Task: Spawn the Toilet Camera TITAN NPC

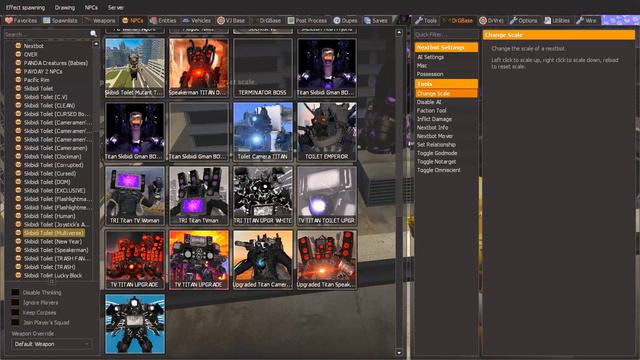Action: point(263,131)
